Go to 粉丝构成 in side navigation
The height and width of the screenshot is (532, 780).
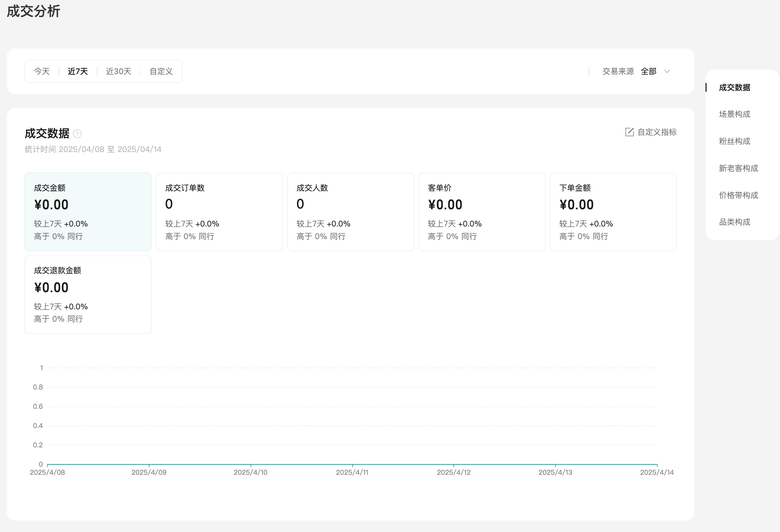(734, 141)
